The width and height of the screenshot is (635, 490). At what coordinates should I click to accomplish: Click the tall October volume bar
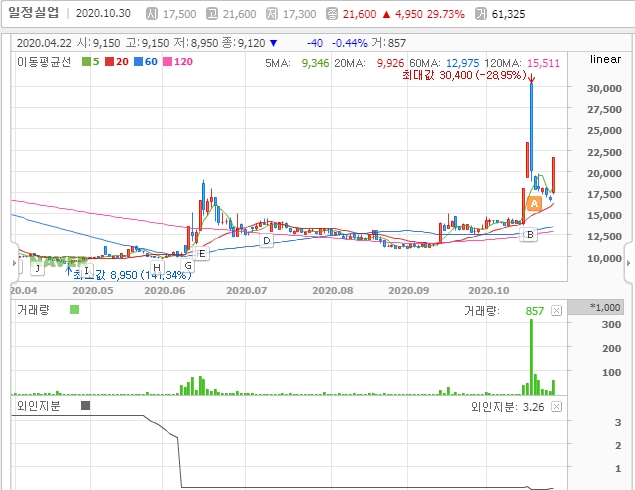pyautogui.click(x=531, y=357)
